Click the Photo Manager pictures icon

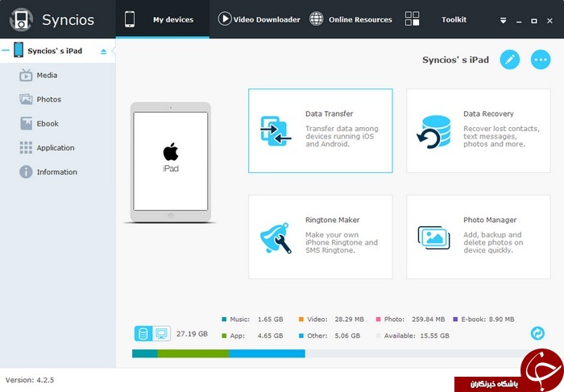click(433, 237)
